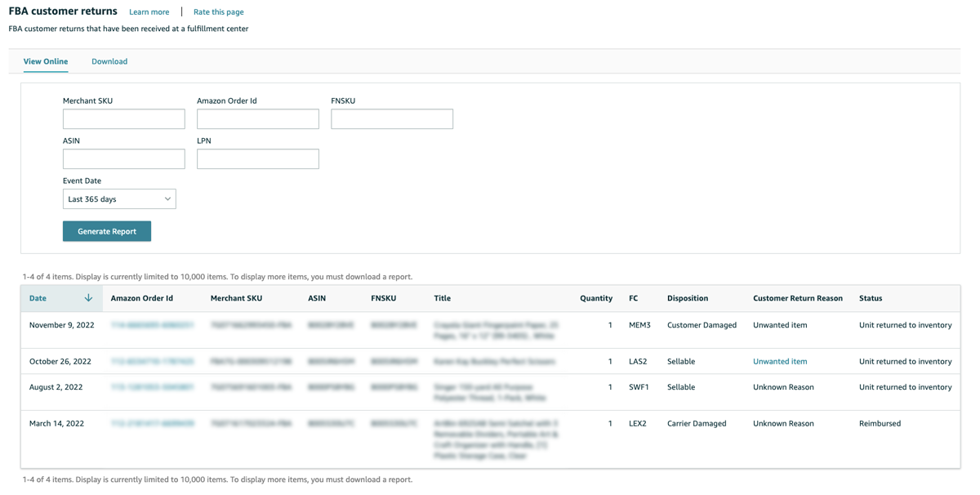The image size is (980, 495).
Task: Click the Date column sort arrow icon
Action: click(x=88, y=298)
